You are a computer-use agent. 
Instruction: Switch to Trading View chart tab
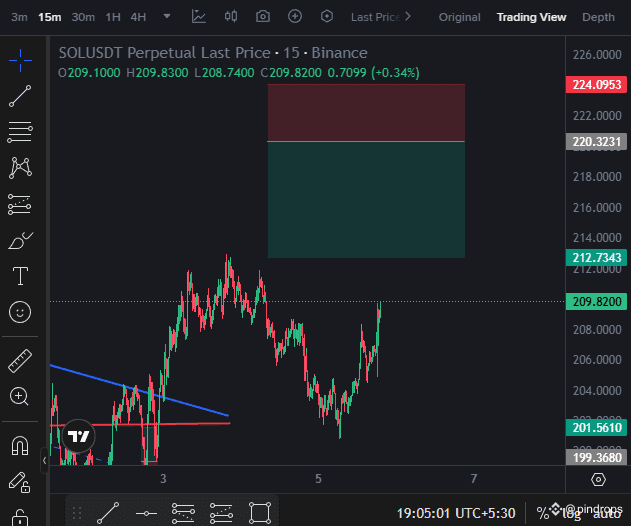531,17
